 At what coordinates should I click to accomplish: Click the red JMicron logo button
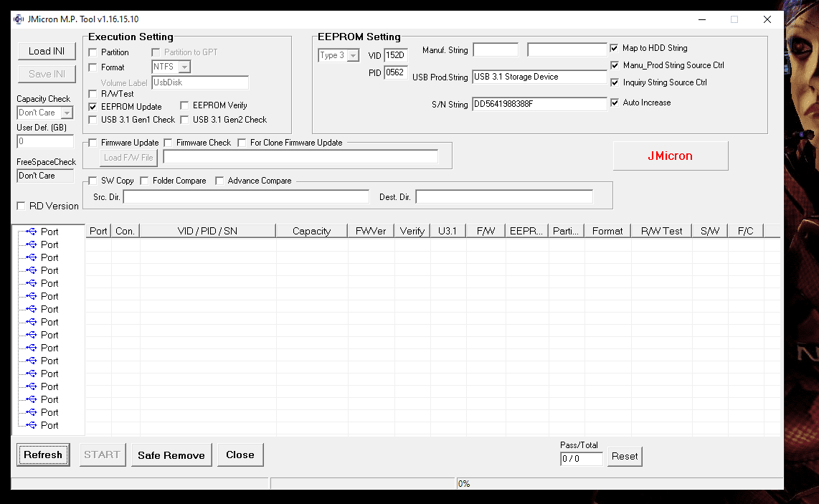pyautogui.click(x=670, y=156)
